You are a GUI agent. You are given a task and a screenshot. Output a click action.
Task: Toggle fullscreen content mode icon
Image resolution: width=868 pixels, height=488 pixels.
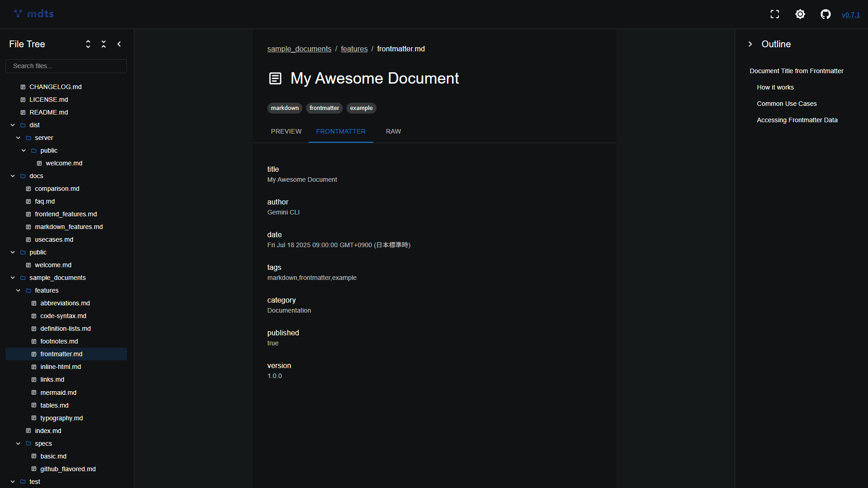click(775, 15)
